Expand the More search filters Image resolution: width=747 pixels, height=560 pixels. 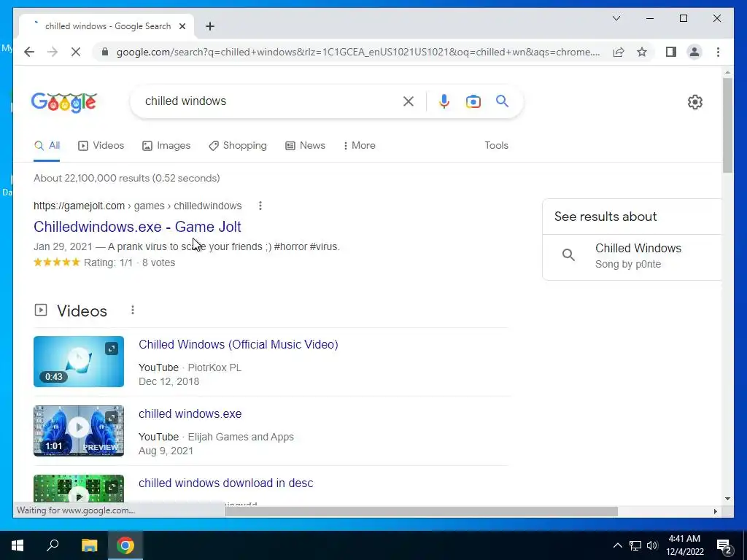359,146
